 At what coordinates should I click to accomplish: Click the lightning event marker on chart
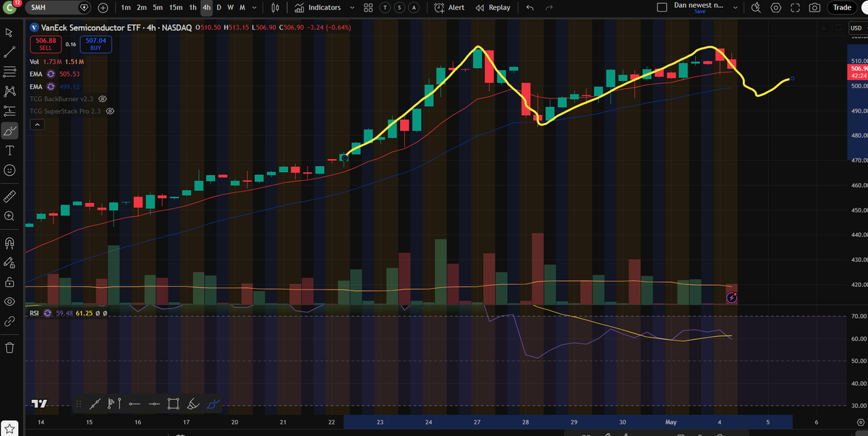pyautogui.click(x=731, y=296)
